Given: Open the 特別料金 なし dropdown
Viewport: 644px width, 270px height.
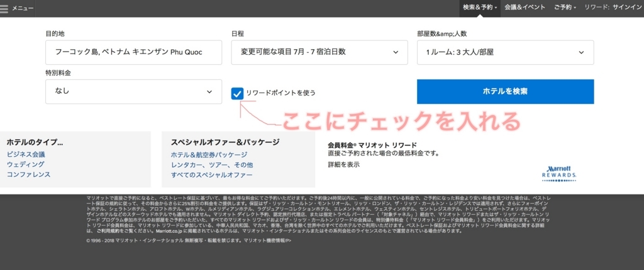Looking at the screenshot, I should [x=133, y=92].
